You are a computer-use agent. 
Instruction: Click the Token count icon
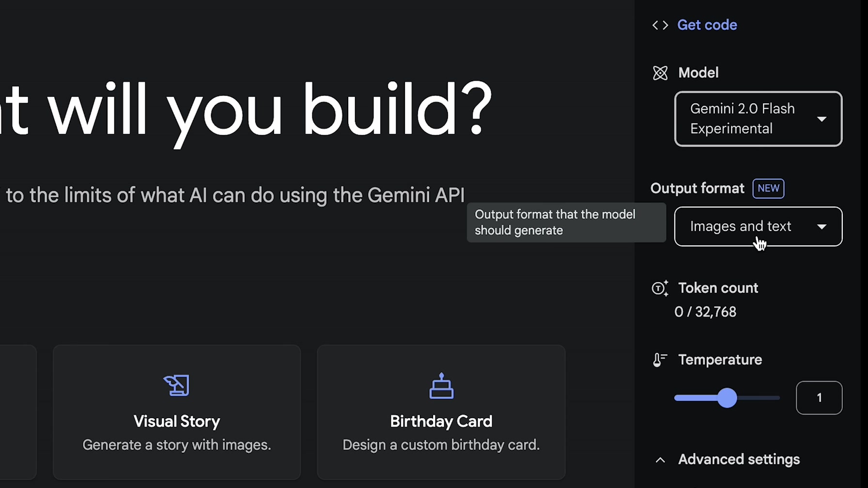660,288
